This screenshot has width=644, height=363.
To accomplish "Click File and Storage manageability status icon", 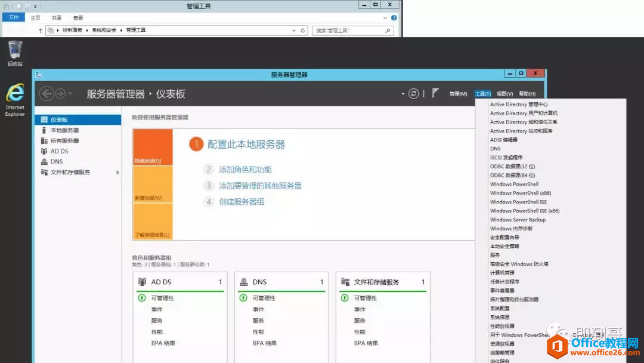I will pyautogui.click(x=345, y=298).
